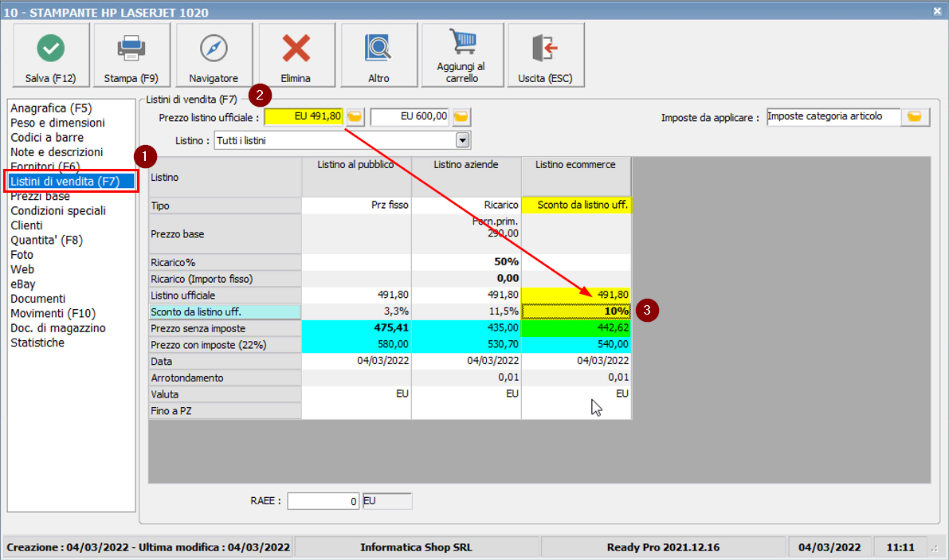
Task: Click the EU 491,80 official price field
Action: coord(304,117)
